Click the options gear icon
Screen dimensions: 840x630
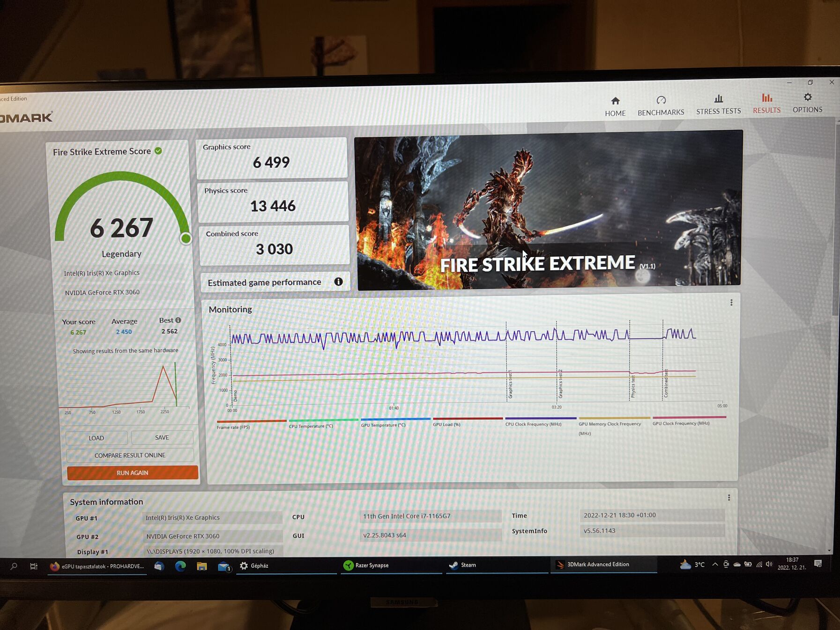coord(808,97)
